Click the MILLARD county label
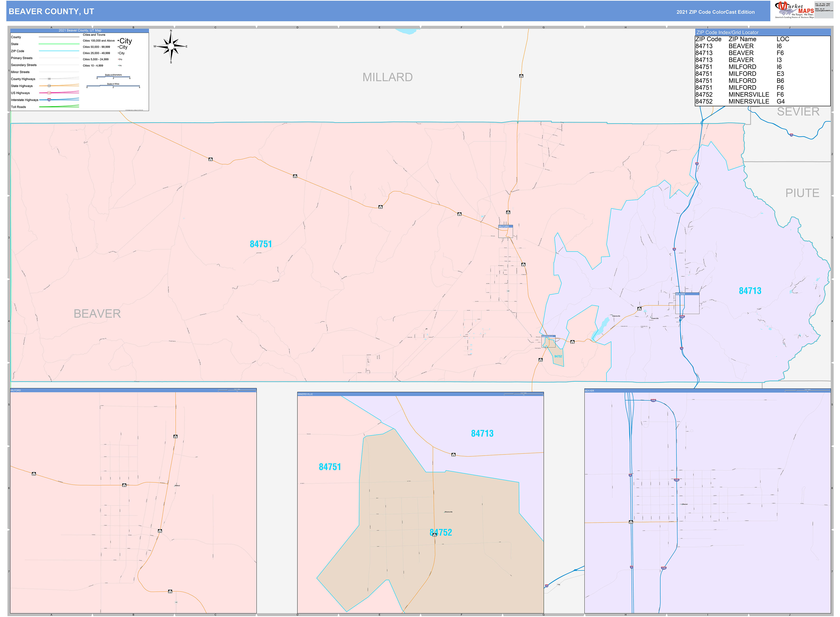 pyautogui.click(x=387, y=77)
